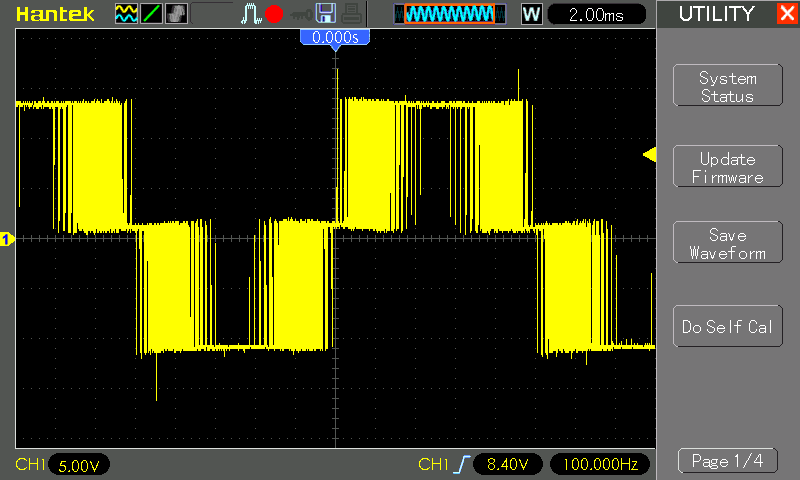The height and width of the screenshot is (480, 800).
Task: Run Do Self Cal
Action: pyautogui.click(x=727, y=327)
